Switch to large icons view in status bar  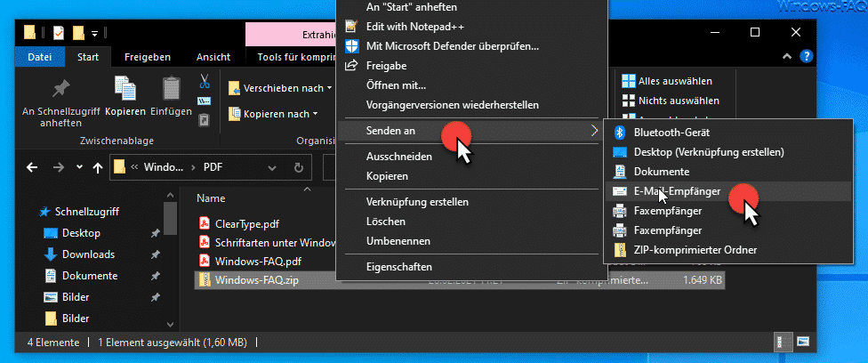[803, 341]
